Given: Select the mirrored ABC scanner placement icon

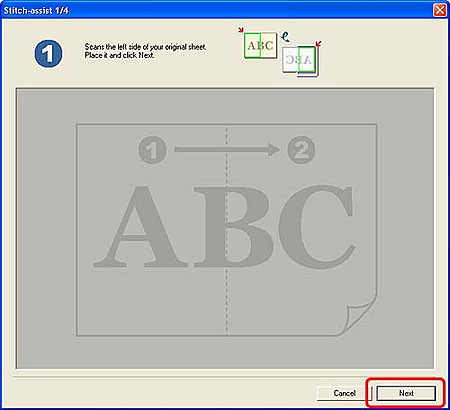Looking at the screenshot, I should (x=300, y=61).
